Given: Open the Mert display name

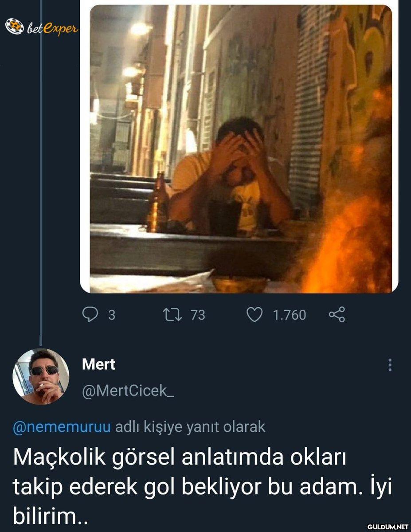Looking at the screenshot, I should 98,364.
